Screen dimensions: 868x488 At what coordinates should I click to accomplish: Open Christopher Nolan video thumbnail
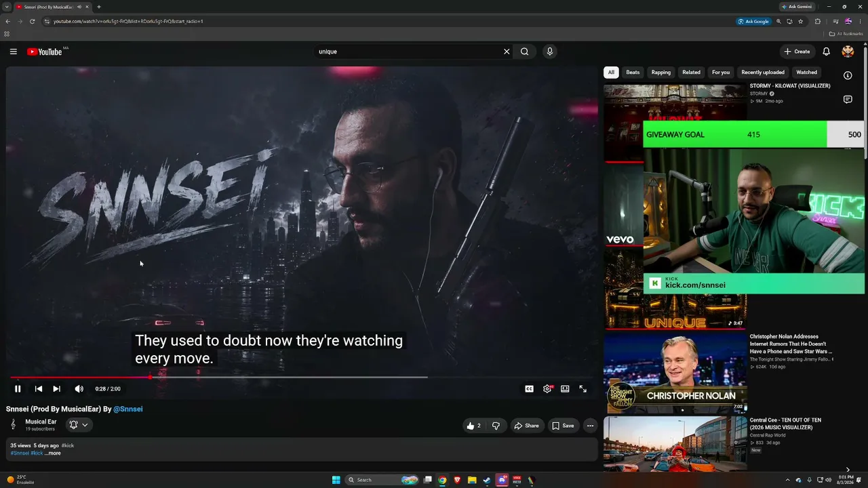tap(675, 372)
